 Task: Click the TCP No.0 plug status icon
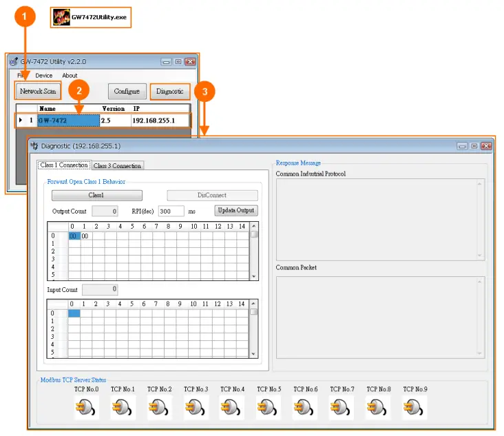86,408
